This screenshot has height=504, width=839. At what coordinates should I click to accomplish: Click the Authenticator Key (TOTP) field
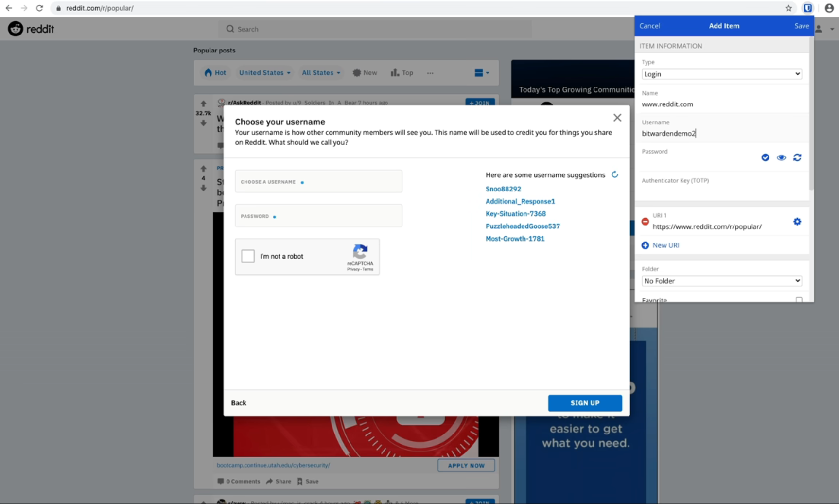tap(721, 187)
